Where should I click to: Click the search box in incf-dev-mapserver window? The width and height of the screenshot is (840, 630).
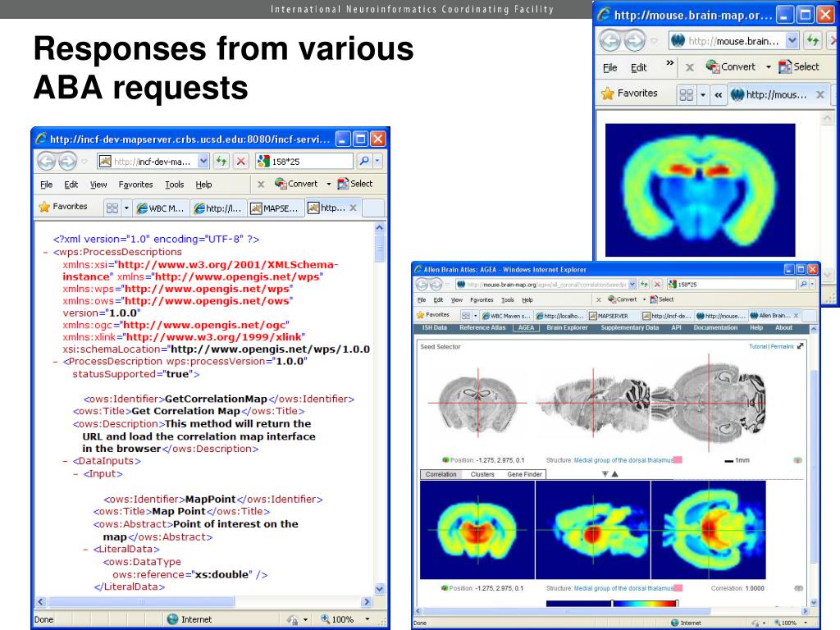304,161
